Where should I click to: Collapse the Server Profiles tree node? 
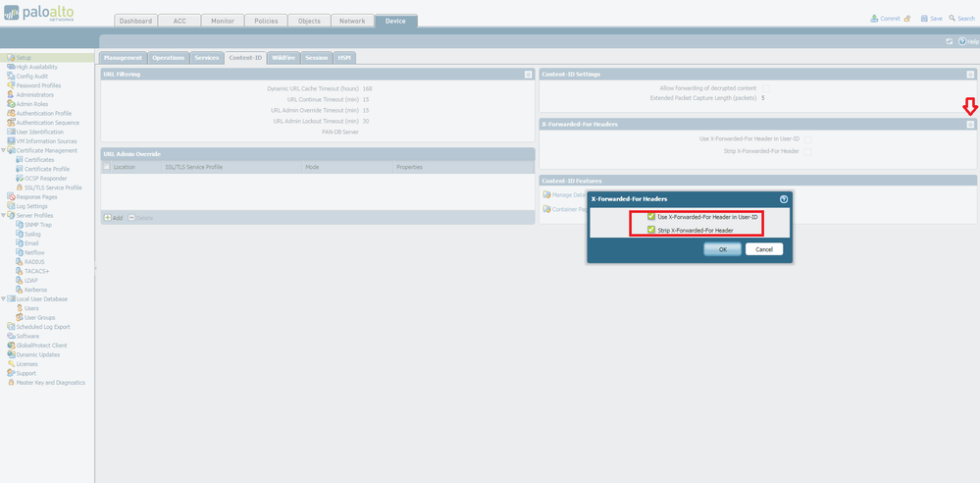pyautogui.click(x=3, y=215)
